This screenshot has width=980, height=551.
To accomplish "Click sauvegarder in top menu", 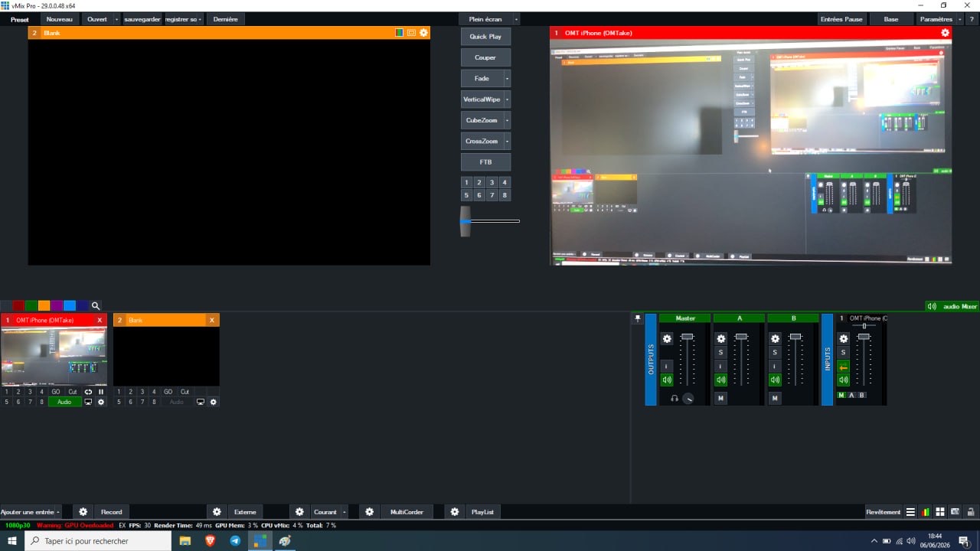I will click(x=143, y=19).
